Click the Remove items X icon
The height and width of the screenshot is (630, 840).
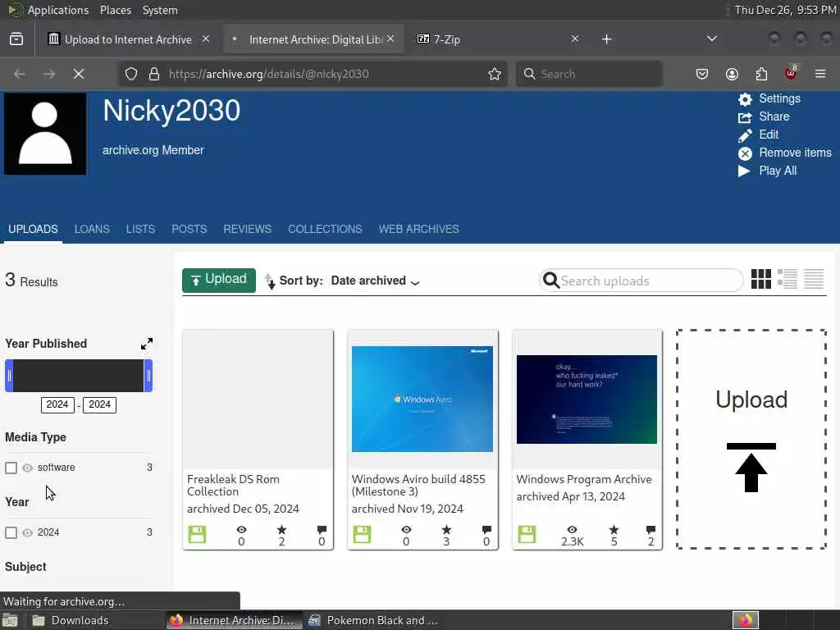click(745, 153)
